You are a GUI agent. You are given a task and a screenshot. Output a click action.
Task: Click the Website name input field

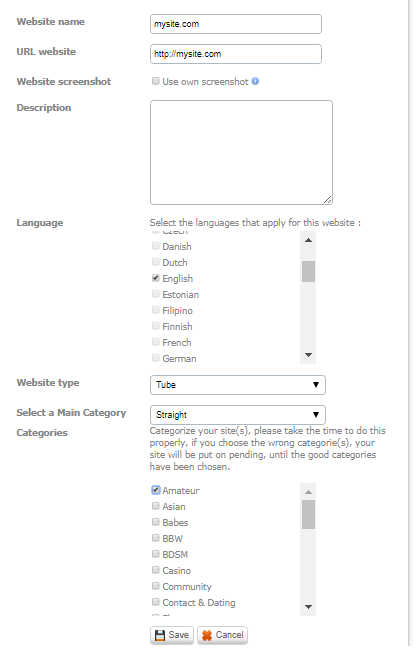click(236, 24)
